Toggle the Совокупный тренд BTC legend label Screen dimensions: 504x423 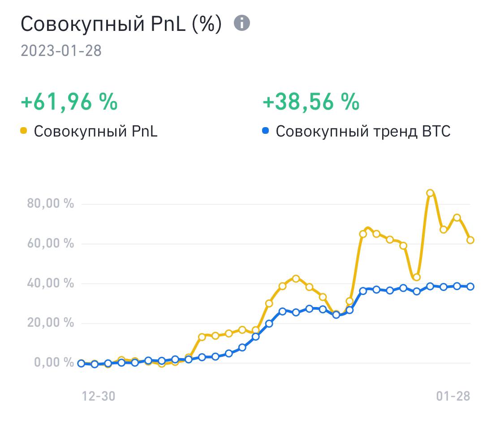(363, 131)
